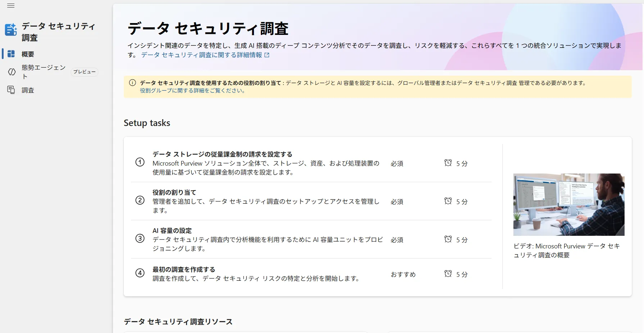Open the 調査 (Investigations) sidebar icon
Image resolution: width=644 pixels, height=333 pixels.
11,90
